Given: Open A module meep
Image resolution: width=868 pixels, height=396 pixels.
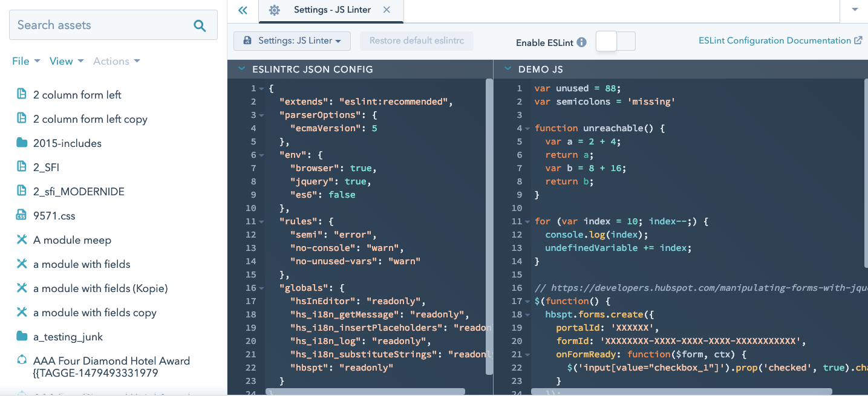Looking at the screenshot, I should coord(72,240).
